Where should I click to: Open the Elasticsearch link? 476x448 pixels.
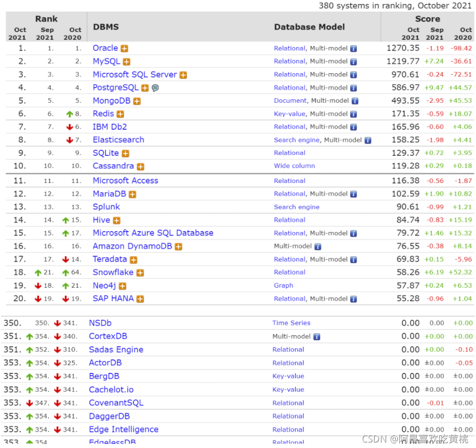[x=118, y=140]
